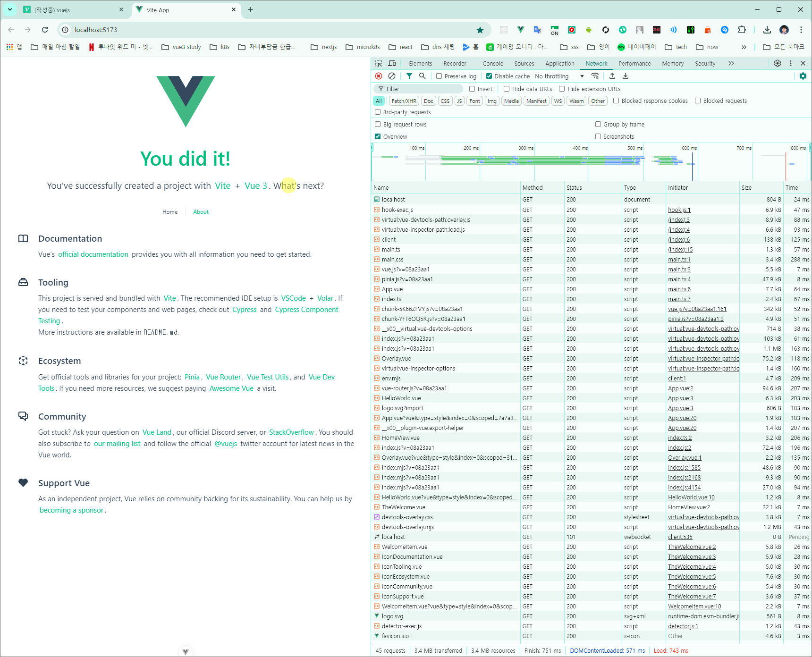Screen dimensions: 812x657
Task: Enable Hide extension URLs
Action: 562,89
